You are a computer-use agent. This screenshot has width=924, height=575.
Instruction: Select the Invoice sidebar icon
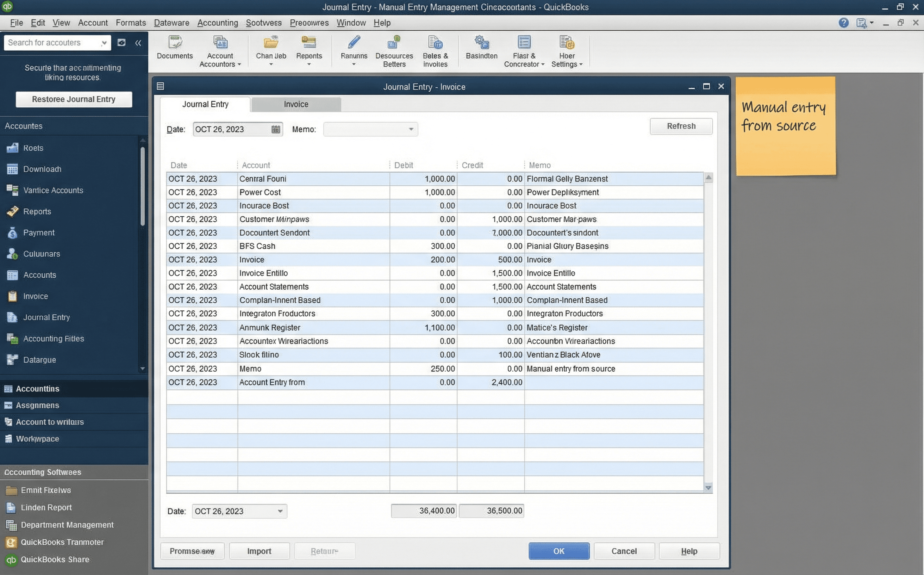[x=35, y=296]
